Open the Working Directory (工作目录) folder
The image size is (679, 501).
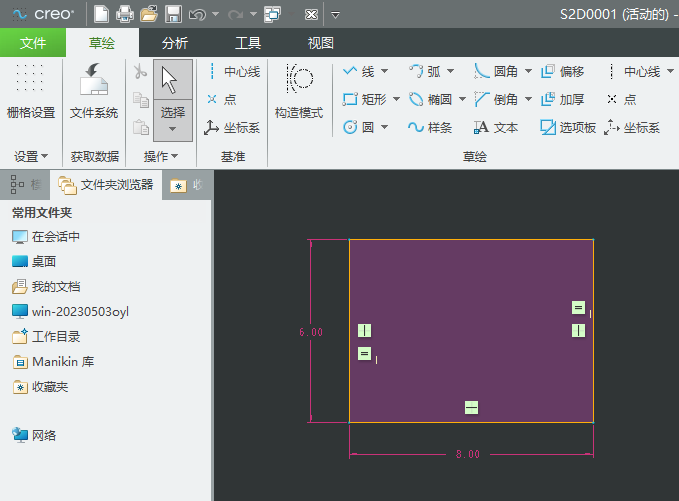click(x=56, y=337)
